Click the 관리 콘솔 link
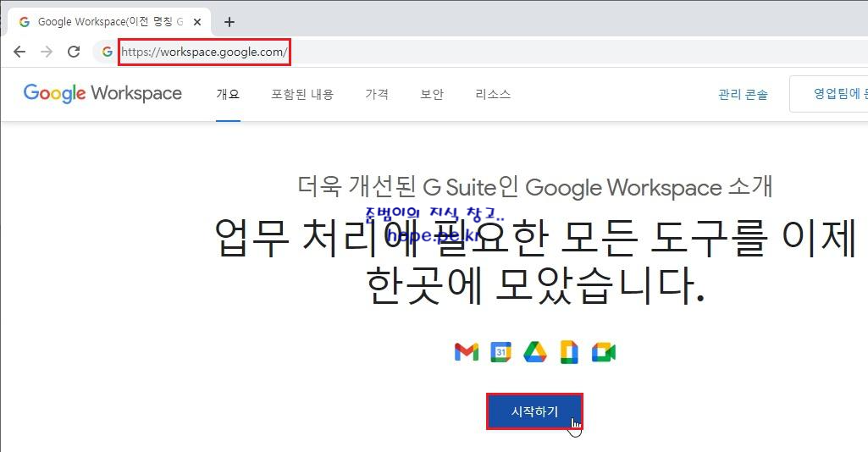Viewport: 868px width, 452px height. click(743, 95)
